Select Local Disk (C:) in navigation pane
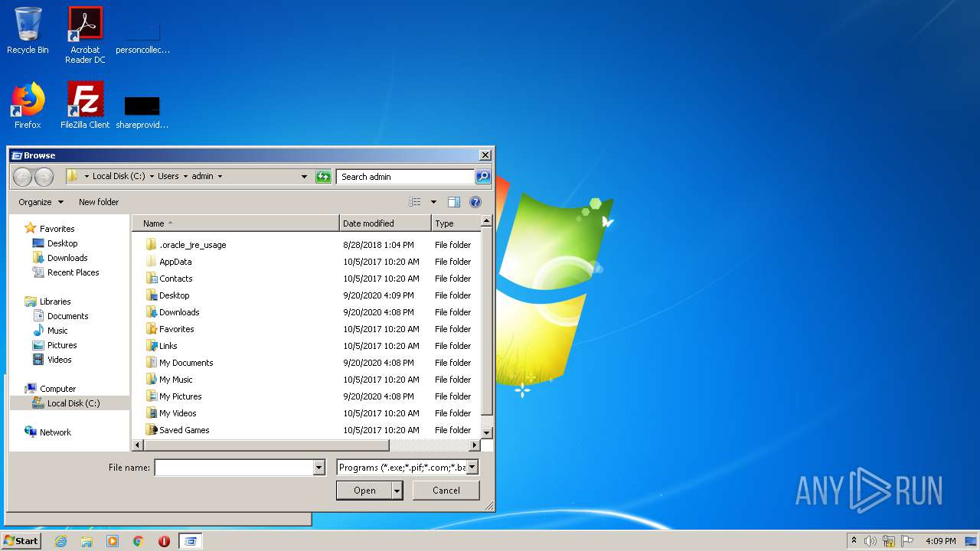Viewport: 980px width, 551px height. point(73,403)
